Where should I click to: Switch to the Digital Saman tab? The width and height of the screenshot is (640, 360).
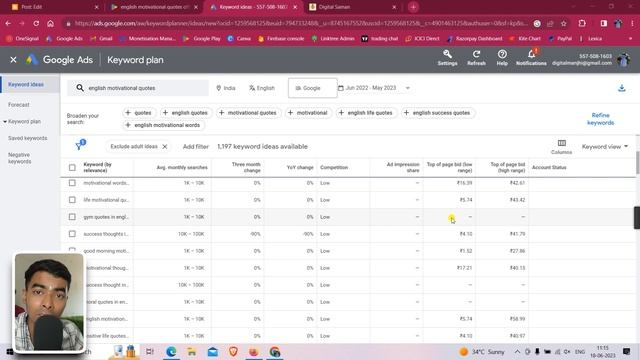click(353, 7)
